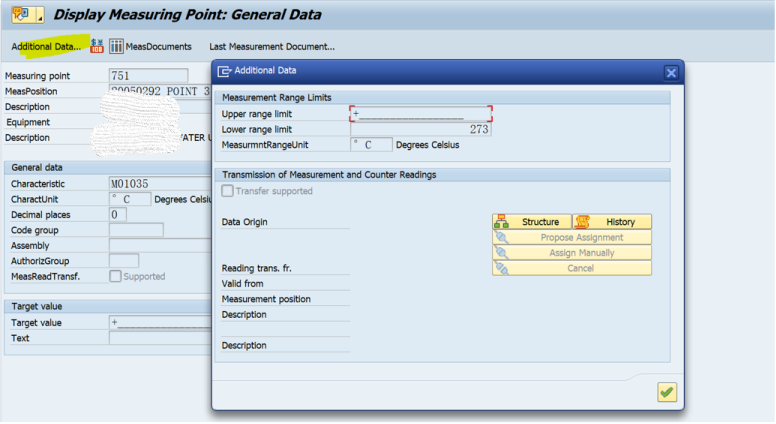Confirm dialog with green checkmark button
Viewport: 776px width, 424px height.
[x=667, y=392]
